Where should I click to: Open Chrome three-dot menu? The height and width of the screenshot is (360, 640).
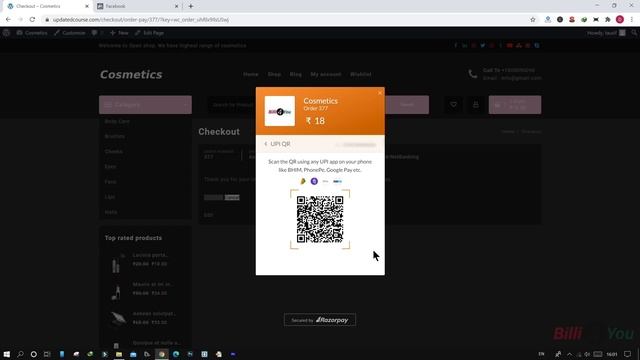point(631,19)
